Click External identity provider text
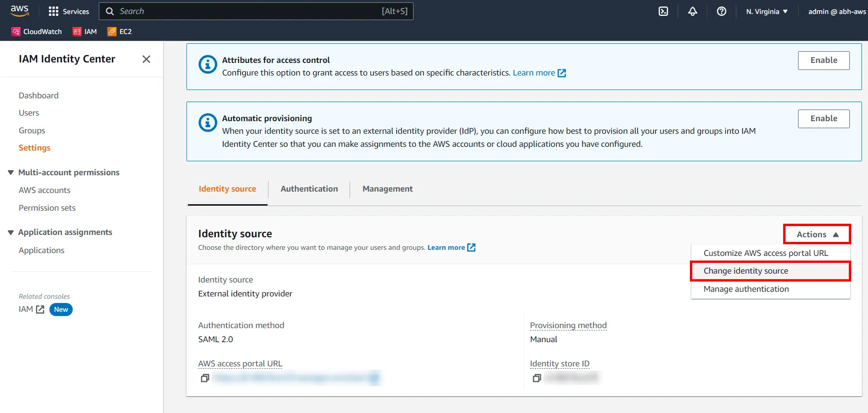Image resolution: width=868 pixels, height=413 pixels. point(245,294)
